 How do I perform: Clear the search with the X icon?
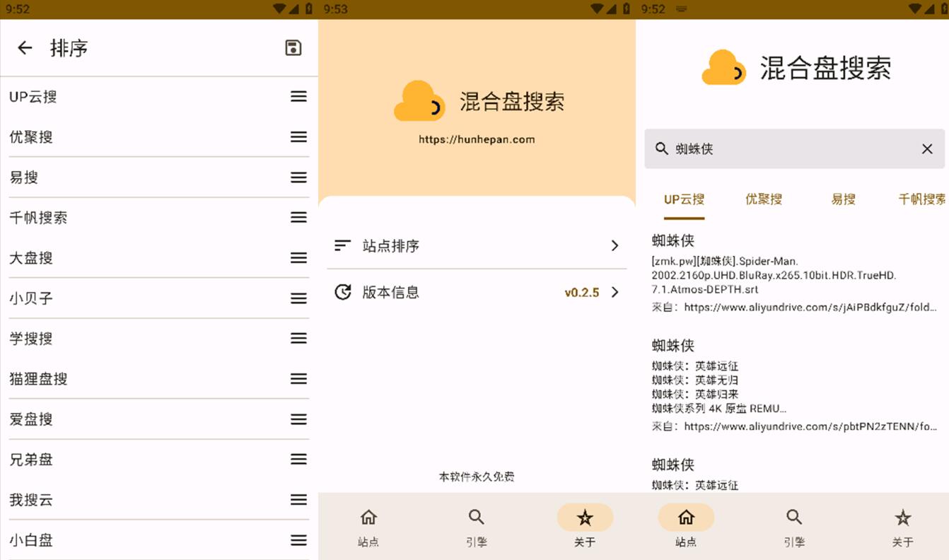(x=927, y=148)
